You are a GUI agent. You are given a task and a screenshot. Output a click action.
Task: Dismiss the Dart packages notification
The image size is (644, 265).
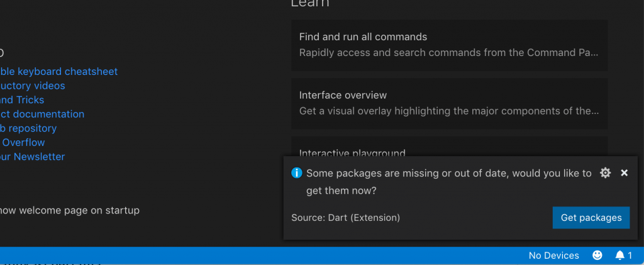coord(625,173)
